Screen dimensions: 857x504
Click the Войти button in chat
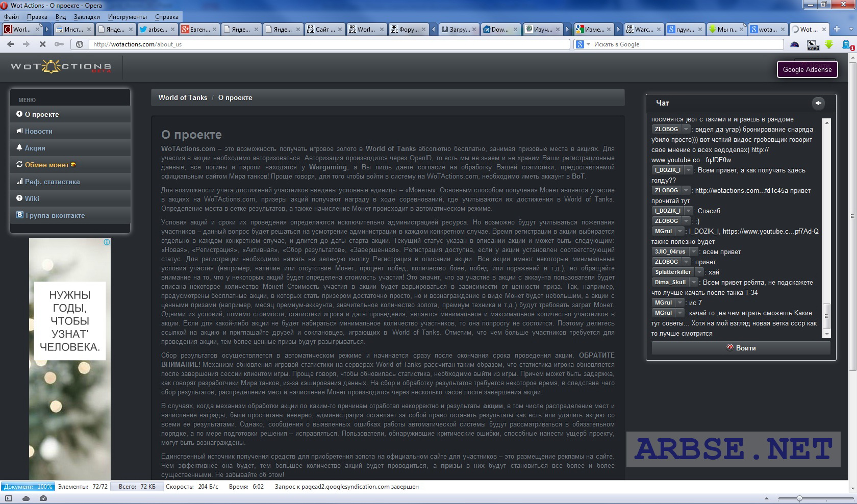(741, 348)
